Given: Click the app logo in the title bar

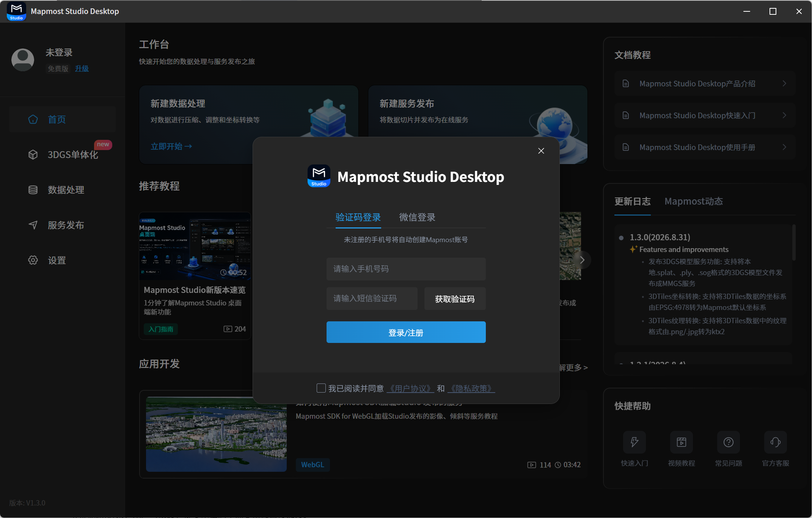Looking at the screenshot, I should 16,11.
